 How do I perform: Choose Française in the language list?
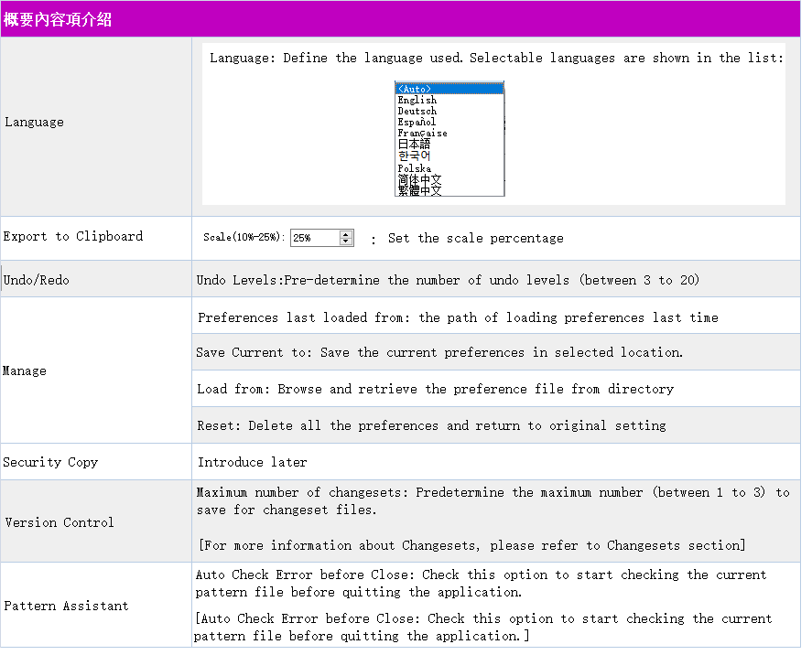point(422,133)
